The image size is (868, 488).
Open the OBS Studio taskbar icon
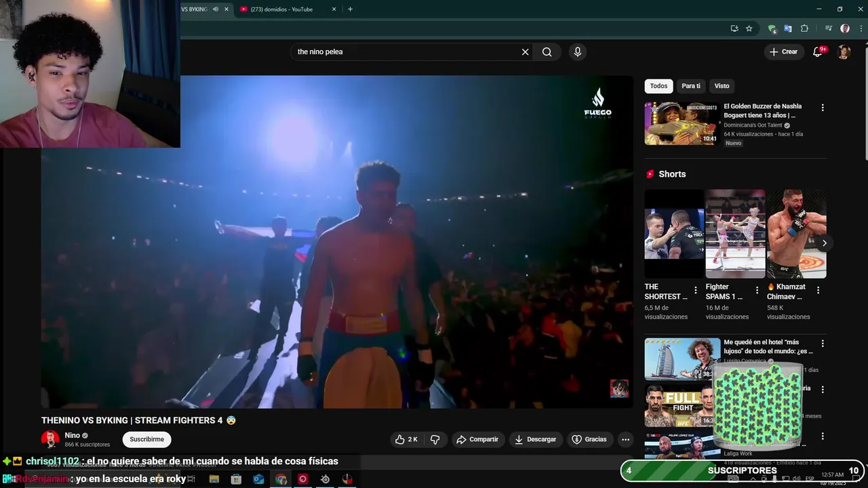(325, 479)
